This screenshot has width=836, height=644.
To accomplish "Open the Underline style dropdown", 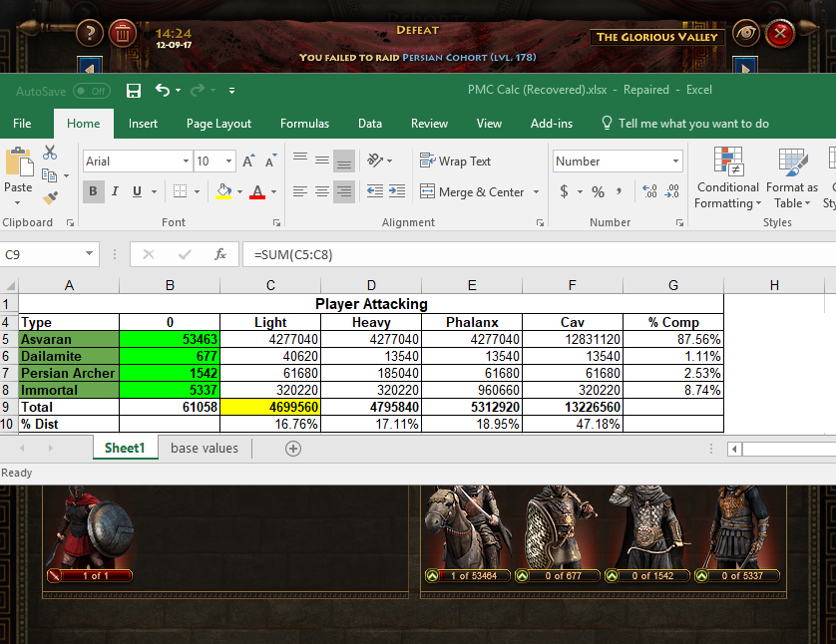I will coord(154,191).
